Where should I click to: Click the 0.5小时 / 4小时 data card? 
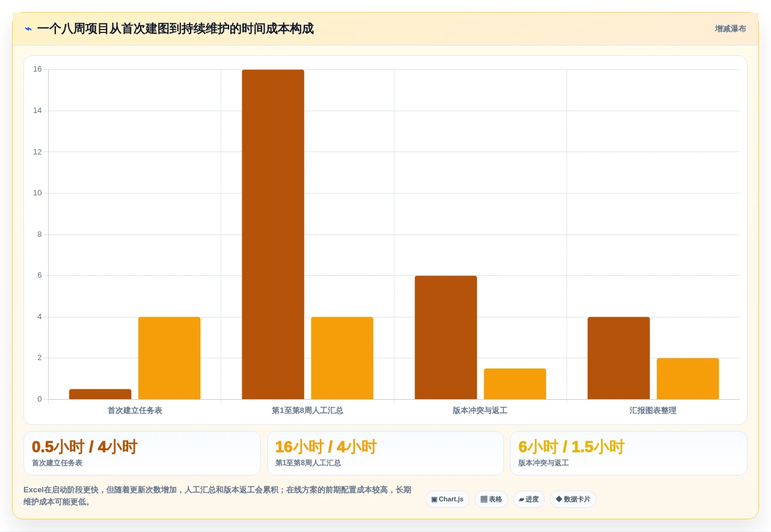coord(142,453)
